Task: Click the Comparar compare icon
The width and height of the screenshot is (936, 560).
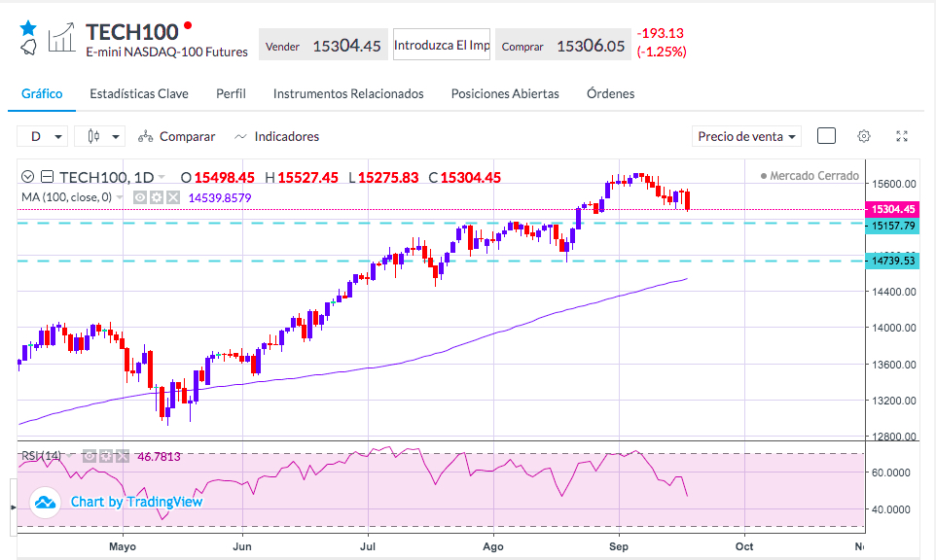Action: point(145,136)
